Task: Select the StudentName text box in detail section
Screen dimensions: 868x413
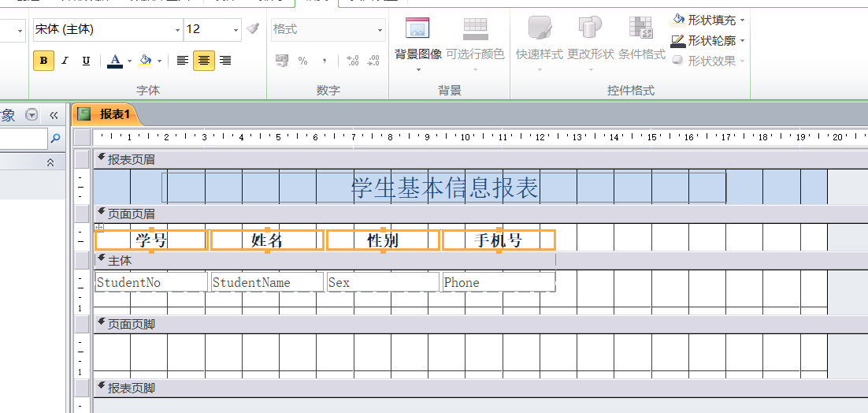Action: (x=267, y=282)
